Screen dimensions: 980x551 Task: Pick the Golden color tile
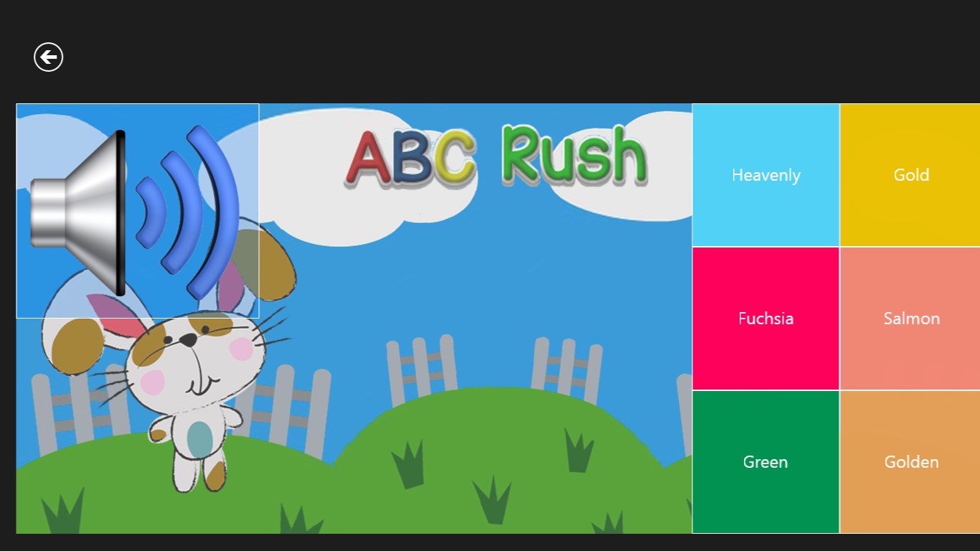point(910,462)
